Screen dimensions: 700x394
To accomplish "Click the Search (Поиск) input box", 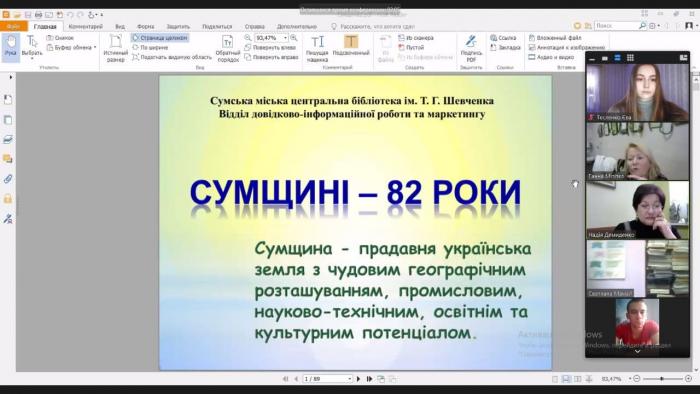I will pos(616,26).
